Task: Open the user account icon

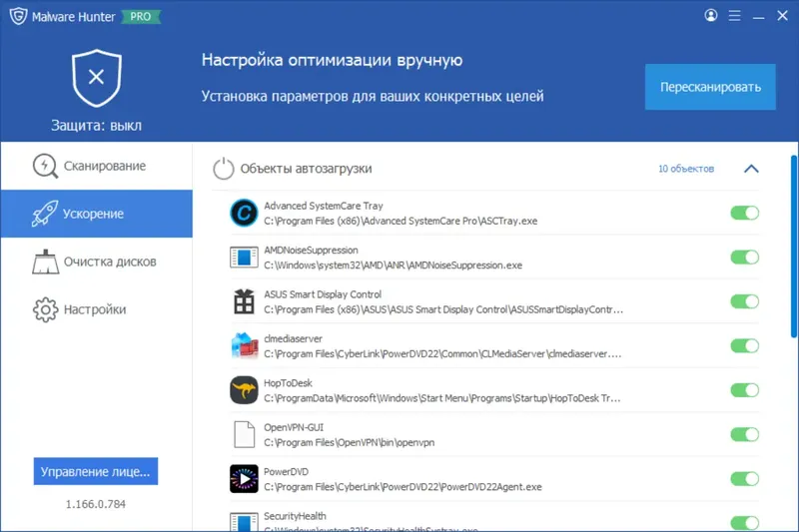Action: point(711,15)
